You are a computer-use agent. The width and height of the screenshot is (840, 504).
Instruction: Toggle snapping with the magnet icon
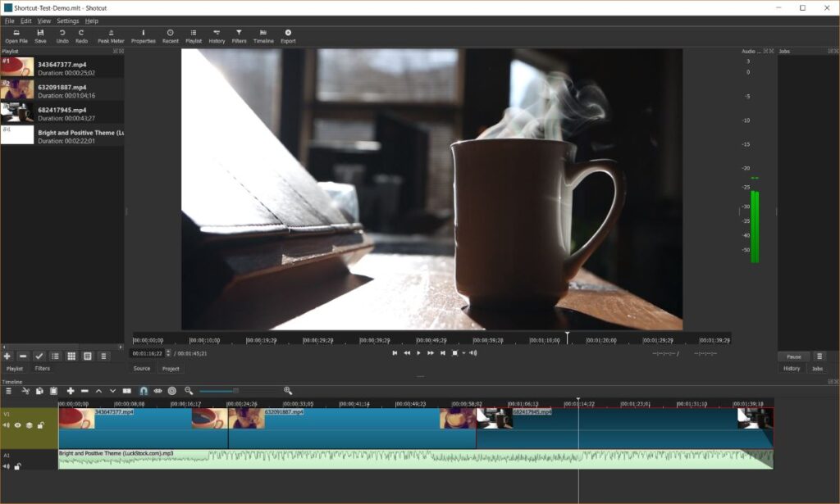point(141,391)
